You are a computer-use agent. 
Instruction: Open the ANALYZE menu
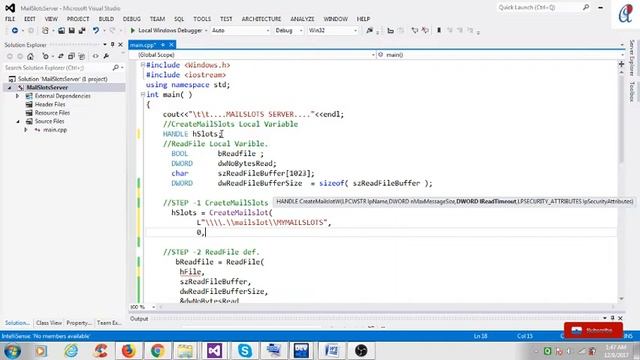pyautogui.click(x=302, y=19)
